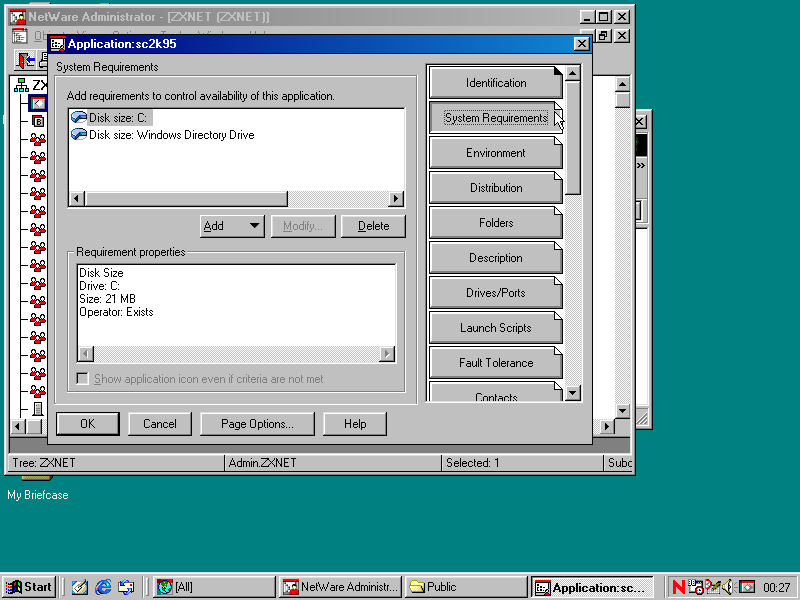Image resolution: width=800 pixels, height=600 pixels.
Task: Click 'Admin.ZXNET' in the status bar
Action: 262,463
